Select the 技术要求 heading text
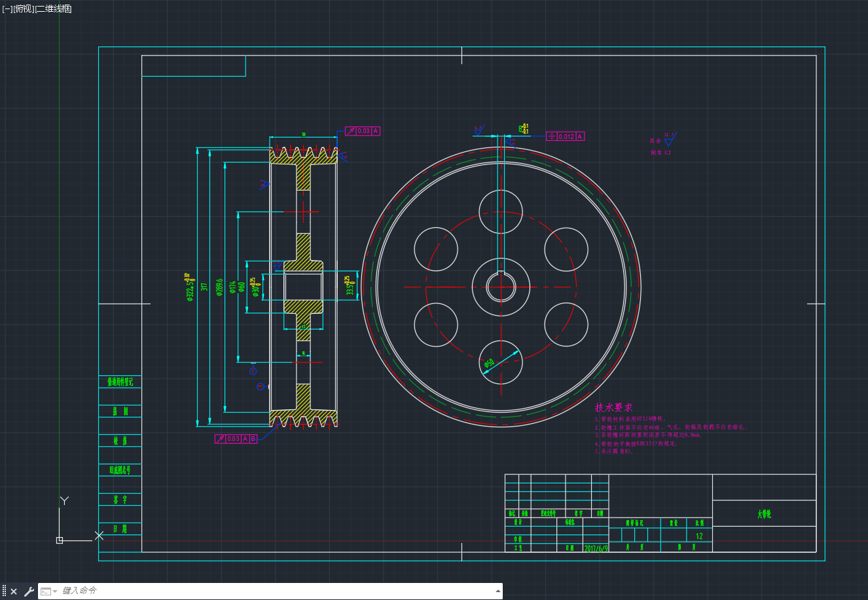868x600 pixels. pos(613,407)
